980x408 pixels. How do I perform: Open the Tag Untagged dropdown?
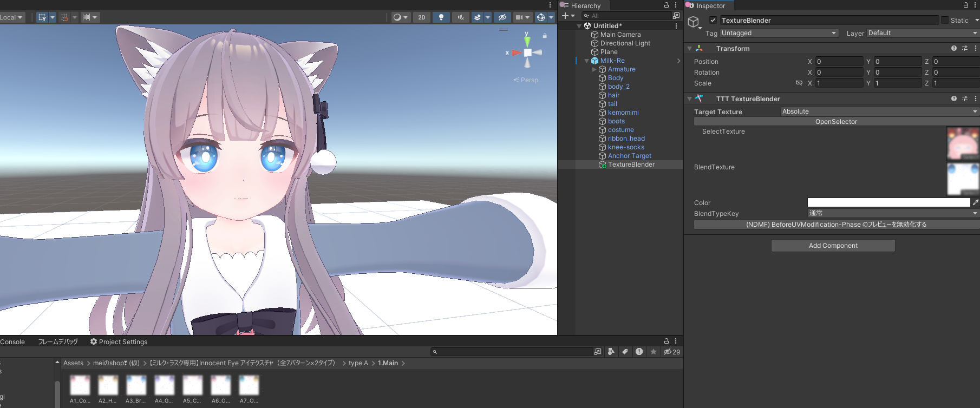coord(779,33)
